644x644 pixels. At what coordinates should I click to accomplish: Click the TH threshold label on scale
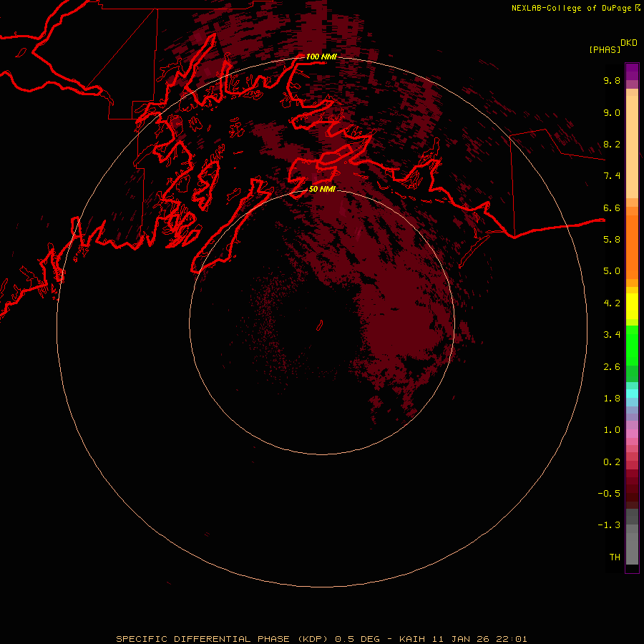tap(615, 557)
